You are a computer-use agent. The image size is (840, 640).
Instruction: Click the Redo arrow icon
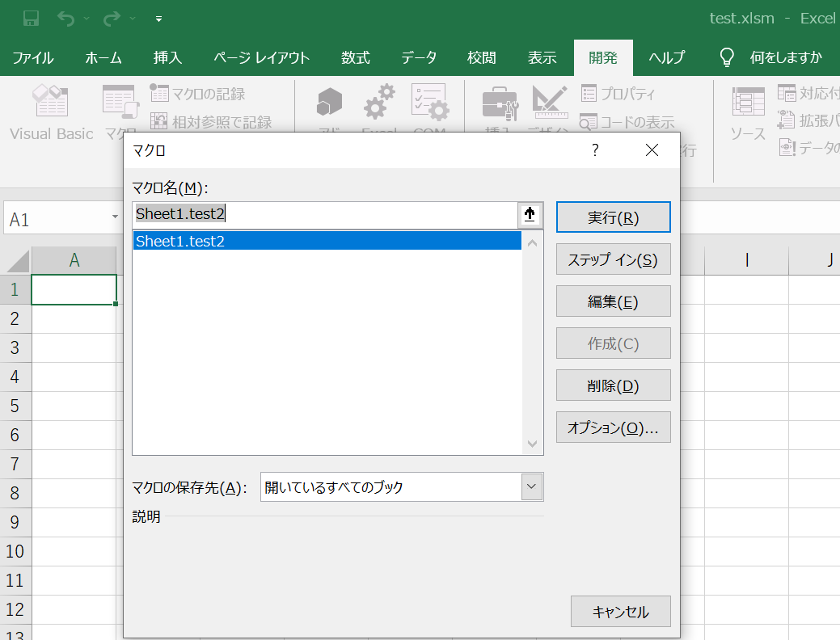[112, 19]
